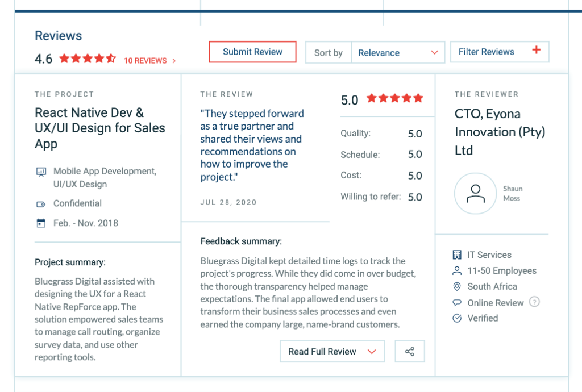Click the reviewer name Shaun Moss

pos(513,194)
